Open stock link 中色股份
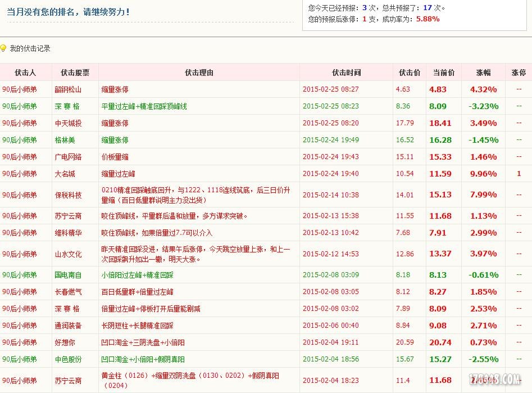Screen dimensions: 532x393 (68, 359)
